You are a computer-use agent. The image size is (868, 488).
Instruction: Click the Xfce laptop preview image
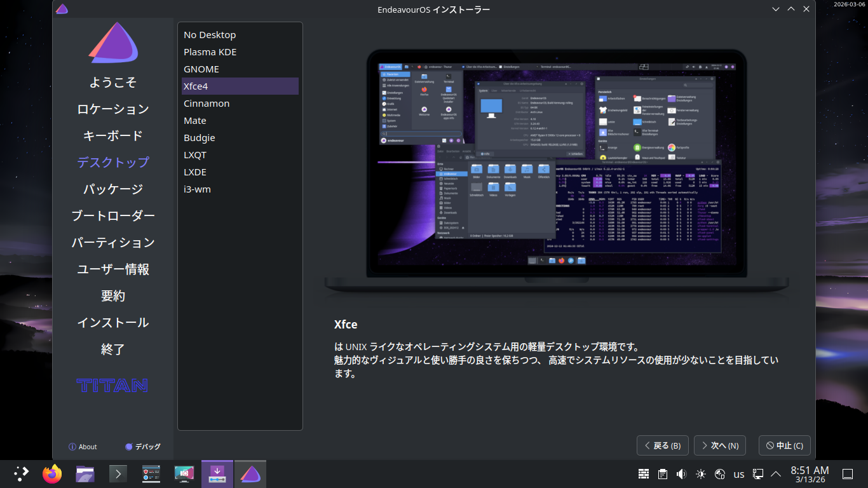[557, 172]
